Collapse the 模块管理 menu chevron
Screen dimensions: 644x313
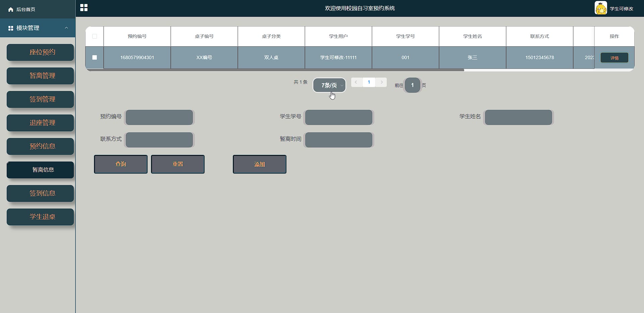(66, 28)
